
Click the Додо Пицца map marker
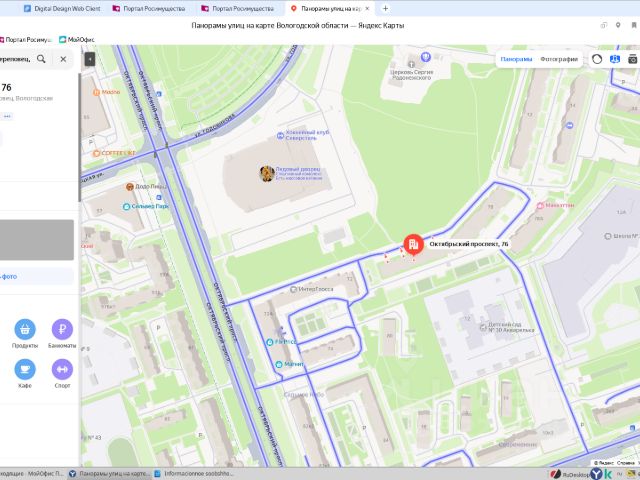[130, 187]
